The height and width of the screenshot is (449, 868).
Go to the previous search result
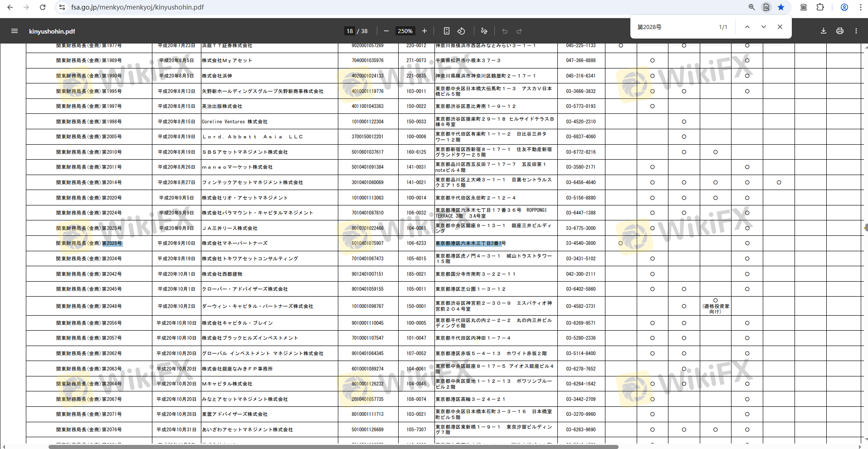point(747,27)
